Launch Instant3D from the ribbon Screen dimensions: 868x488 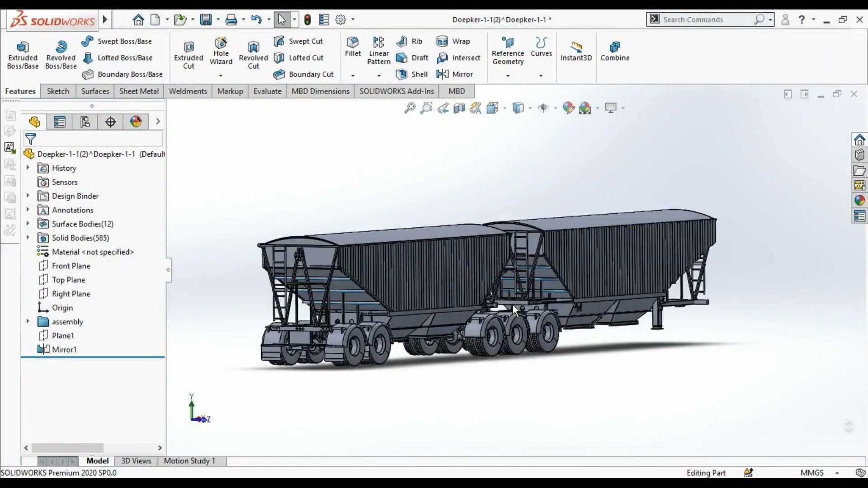[x=576, y=51]
